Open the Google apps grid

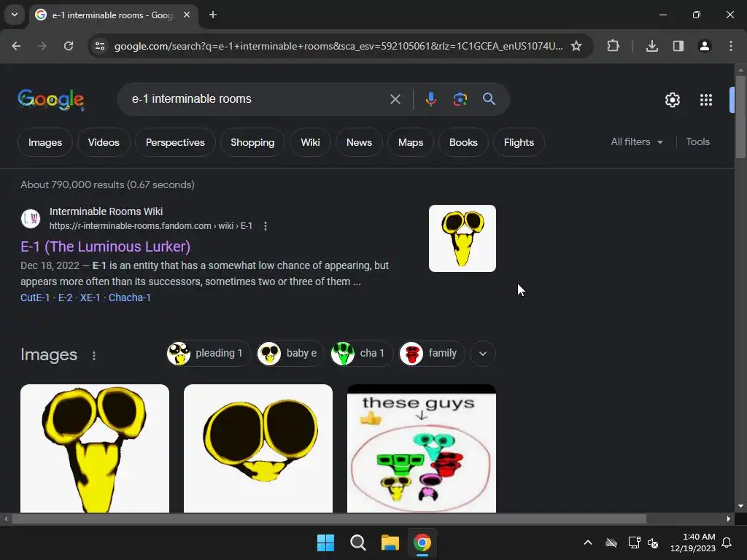coord(706,100)
